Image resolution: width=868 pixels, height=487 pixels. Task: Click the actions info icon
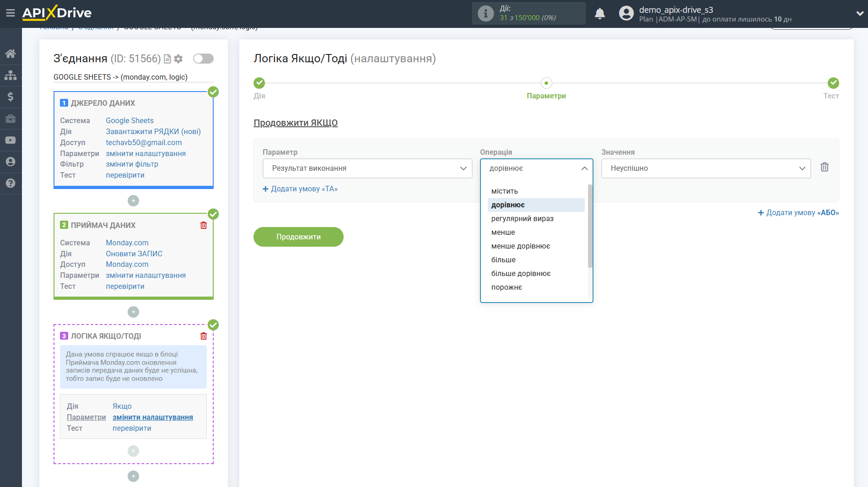click(485, 13)
